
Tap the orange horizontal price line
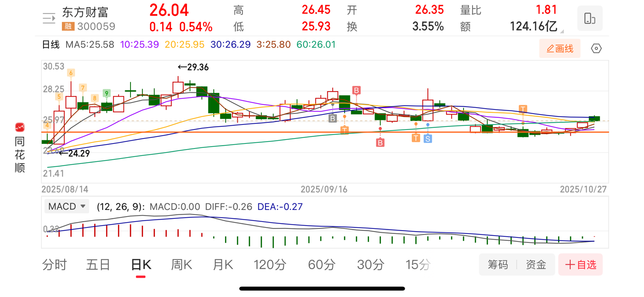pos(325,132)
